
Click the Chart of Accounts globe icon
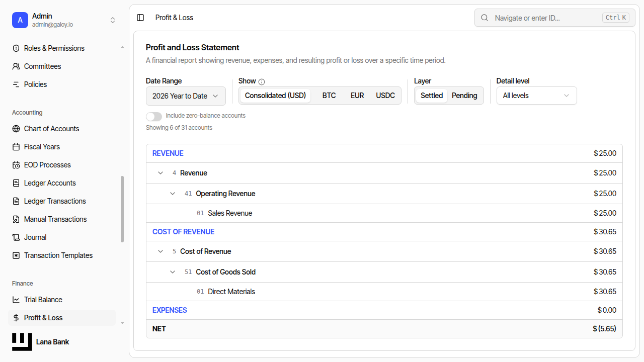tap(16, 129)
